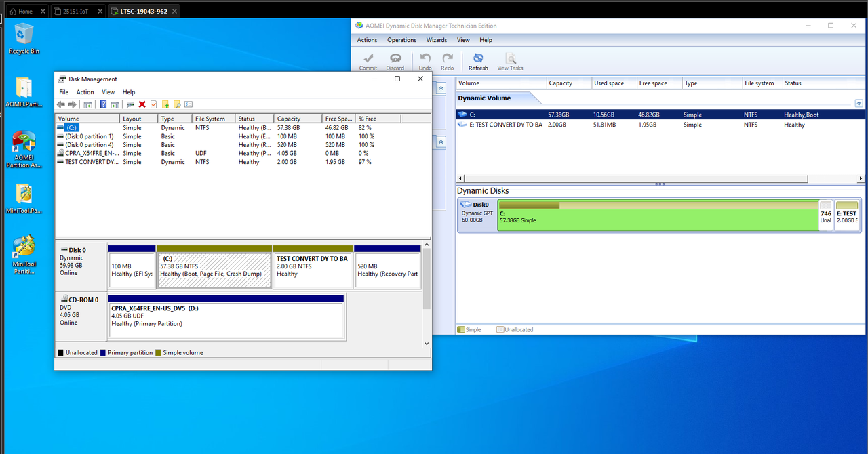Open the Wizards menu in AOMEI
The image size is (868, 454).
(x=437, y=40)
